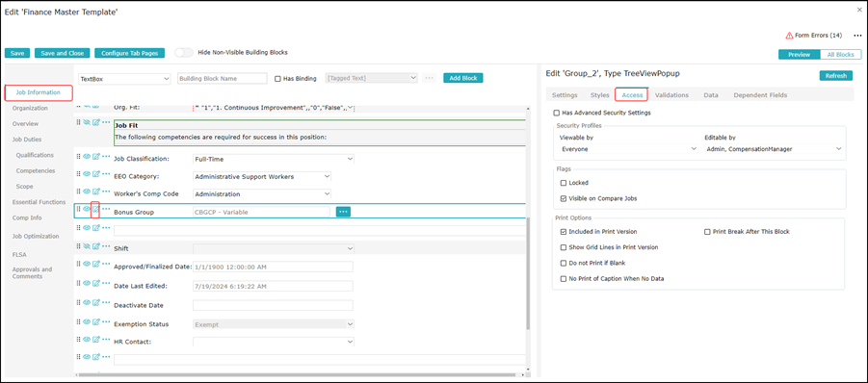Uncheck Visible on Compare Jobs
The image size is (868, 383).
tap(564, 198)
